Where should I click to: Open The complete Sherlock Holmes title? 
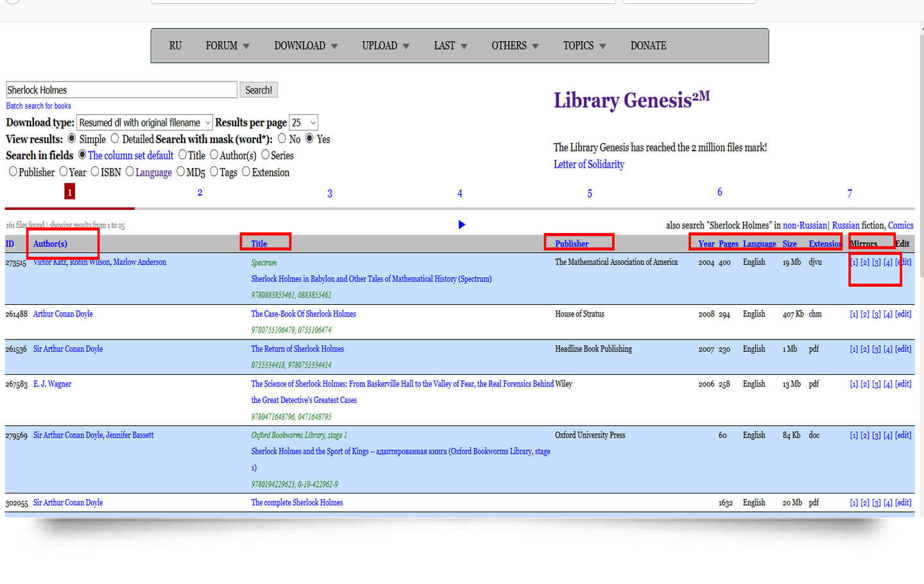coord(297,502)
